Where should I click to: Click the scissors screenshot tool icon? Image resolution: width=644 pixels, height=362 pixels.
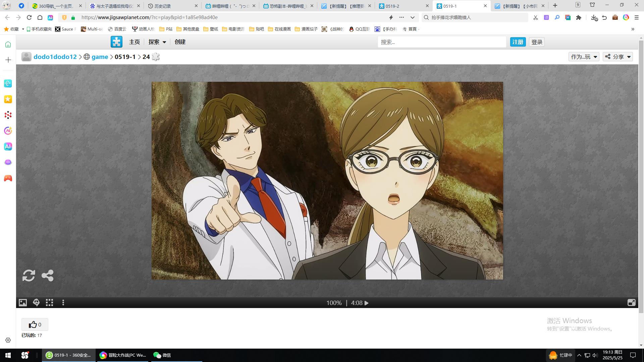pyautogui.click(x=535, y=17)
